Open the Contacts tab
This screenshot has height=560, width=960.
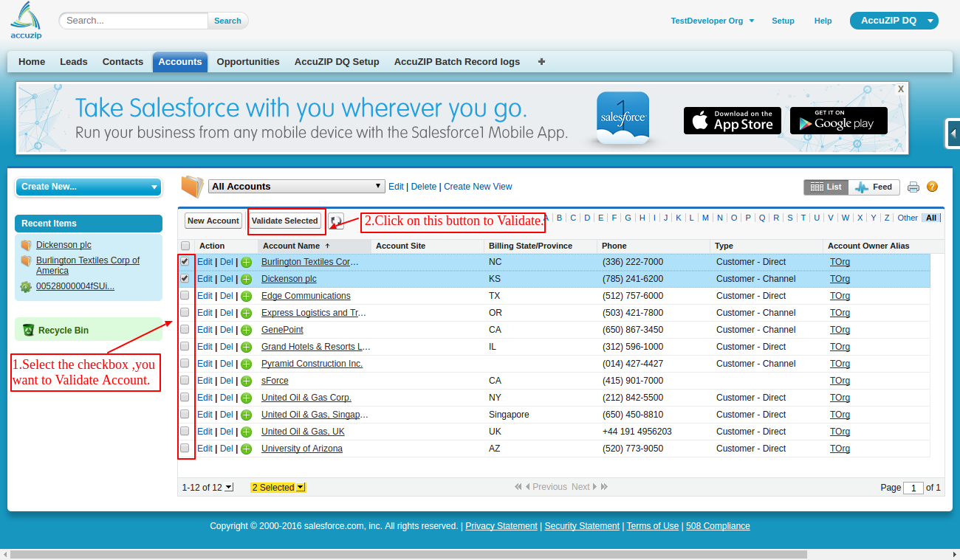[x=123, y=62]
